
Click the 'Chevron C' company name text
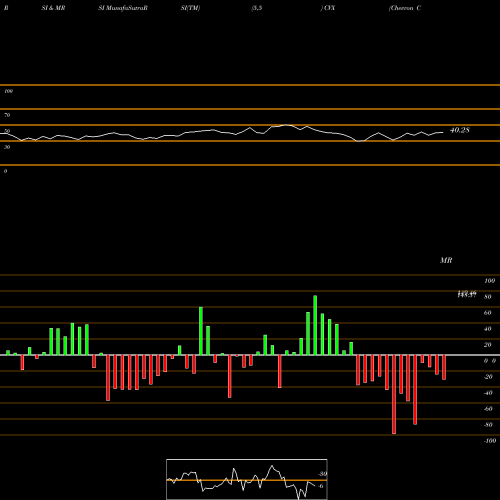pyautogui.click(x=405, y=8)
